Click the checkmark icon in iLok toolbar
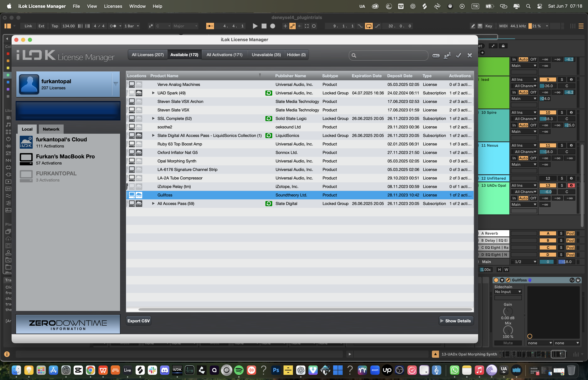Screen dimensions: 588x380 tap(459, 55)
